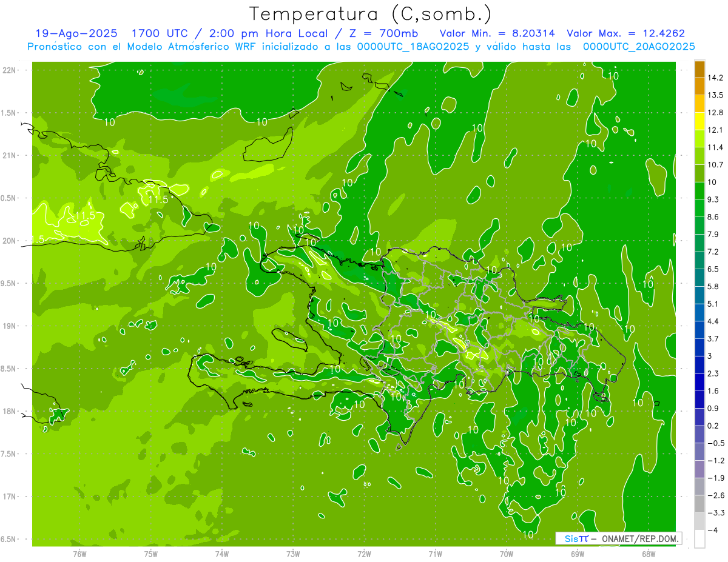Click legend value '13.5'

point(715,95)
